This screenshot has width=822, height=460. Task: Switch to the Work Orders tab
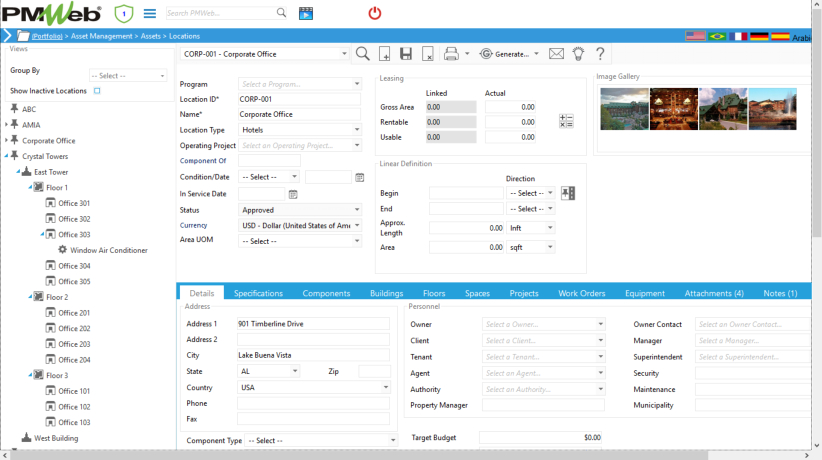[x=581, y=293]
